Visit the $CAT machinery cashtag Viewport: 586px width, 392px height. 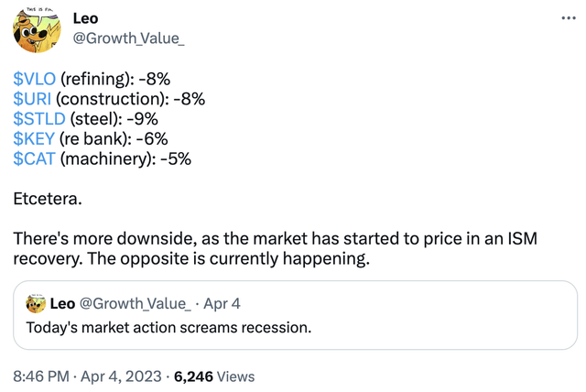coord(35,158)
